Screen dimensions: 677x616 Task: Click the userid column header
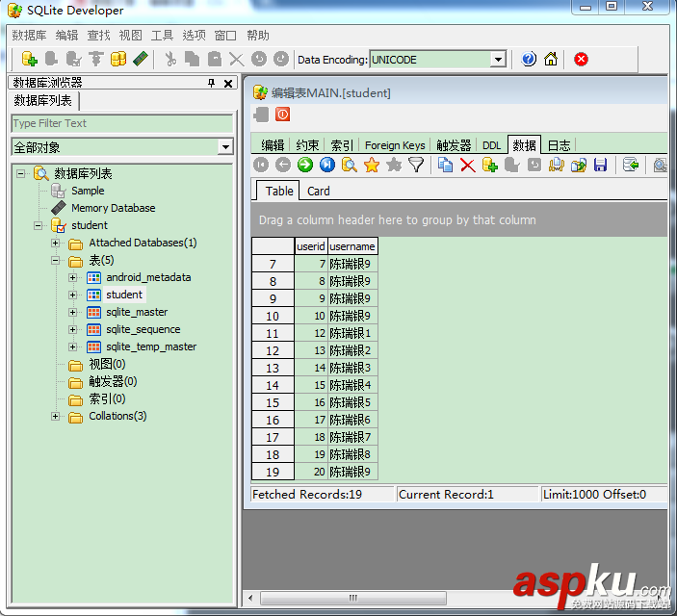click(x=311, y=246)
